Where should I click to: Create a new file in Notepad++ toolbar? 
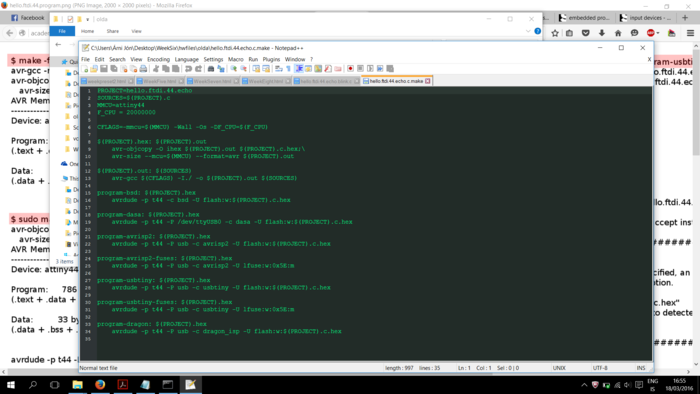(85, 69)
